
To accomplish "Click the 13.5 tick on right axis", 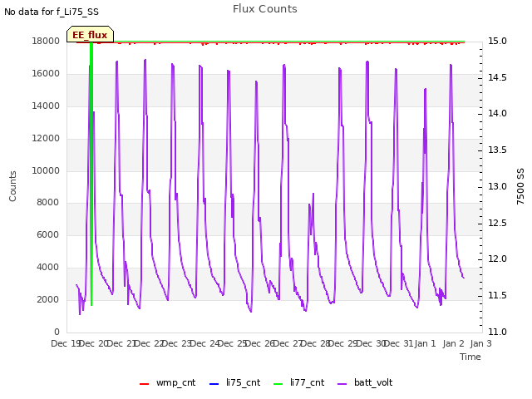I will tap(497, 150).
